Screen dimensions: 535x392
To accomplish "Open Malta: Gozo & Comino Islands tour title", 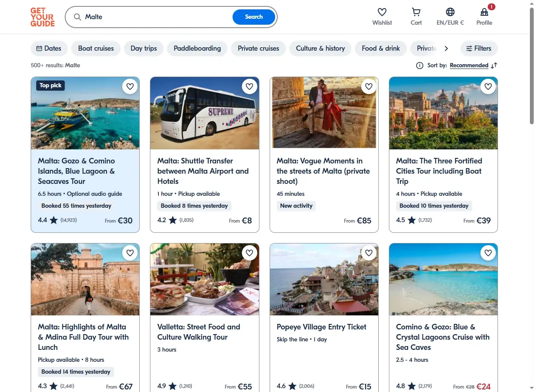I will click(x=77, y=171).
